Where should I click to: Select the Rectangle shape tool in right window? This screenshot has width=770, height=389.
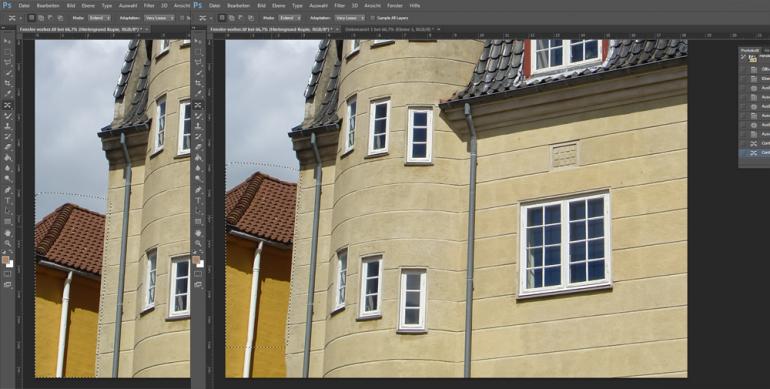[198, 222]
